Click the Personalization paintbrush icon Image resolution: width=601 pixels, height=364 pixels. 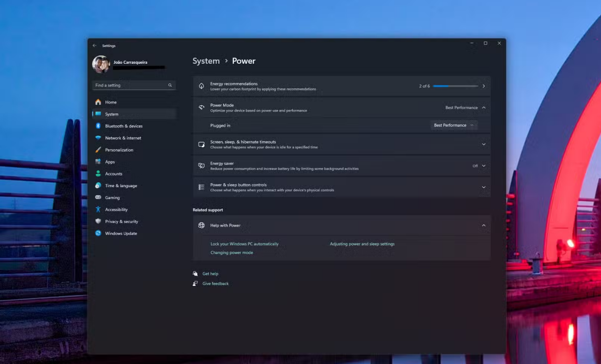tap(98, 150)
